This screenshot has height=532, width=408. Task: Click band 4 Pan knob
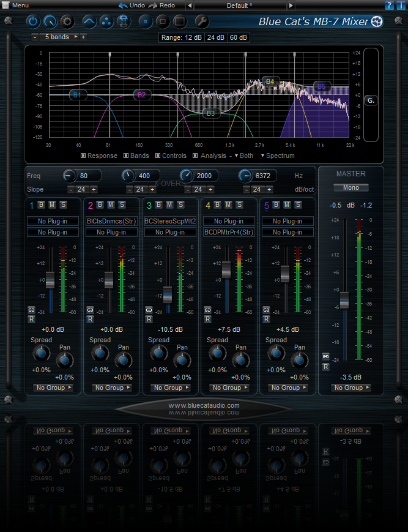[241, 361]
